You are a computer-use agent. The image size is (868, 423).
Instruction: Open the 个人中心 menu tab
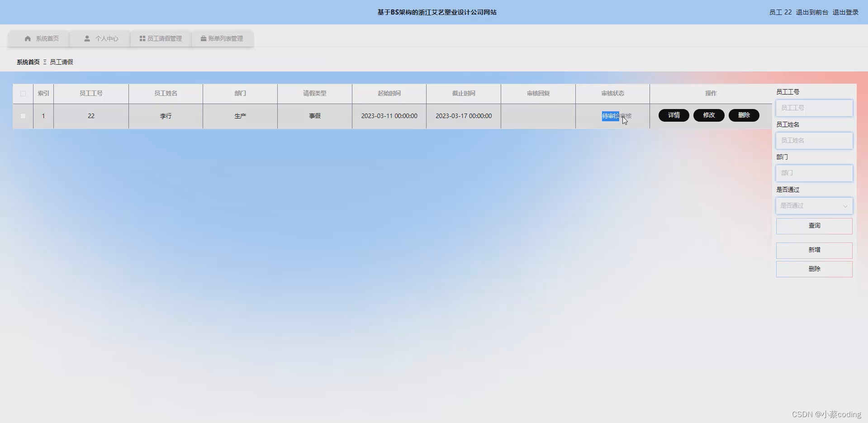[100, 38]
